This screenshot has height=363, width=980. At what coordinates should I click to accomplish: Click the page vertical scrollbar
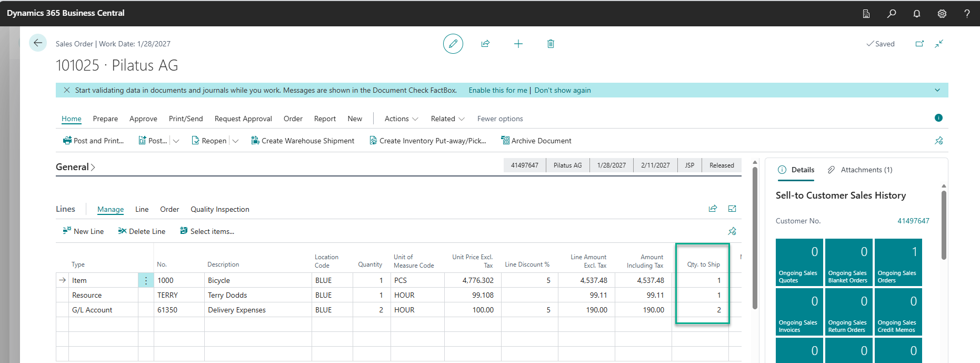click(755, 237)
